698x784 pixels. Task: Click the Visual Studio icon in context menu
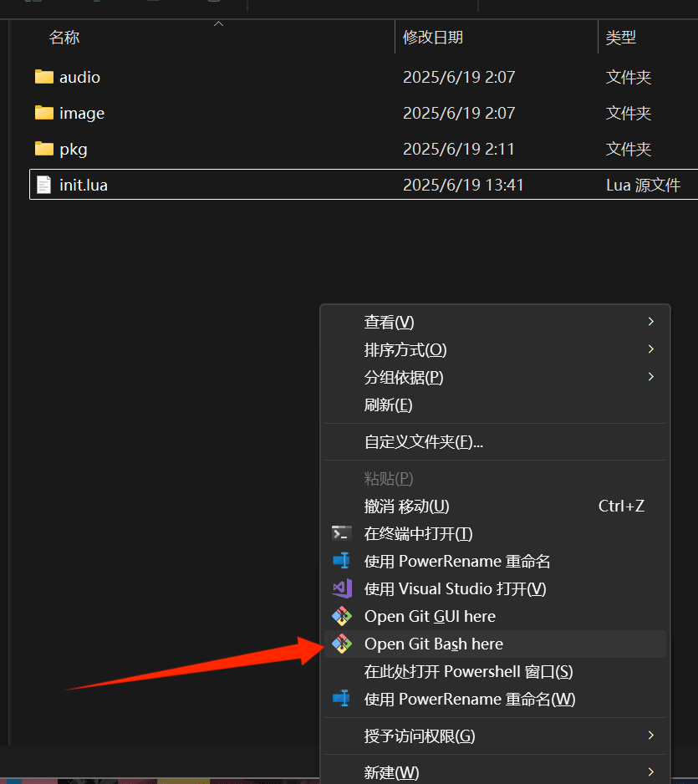pyautogui.click(x=342, y=588)
